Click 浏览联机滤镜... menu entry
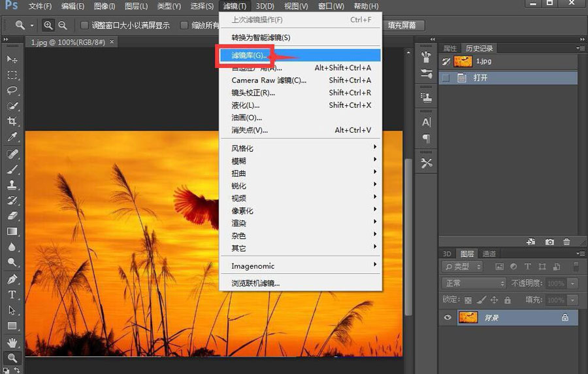The height and width of the screenshot is (374, 588). [255, 283]
